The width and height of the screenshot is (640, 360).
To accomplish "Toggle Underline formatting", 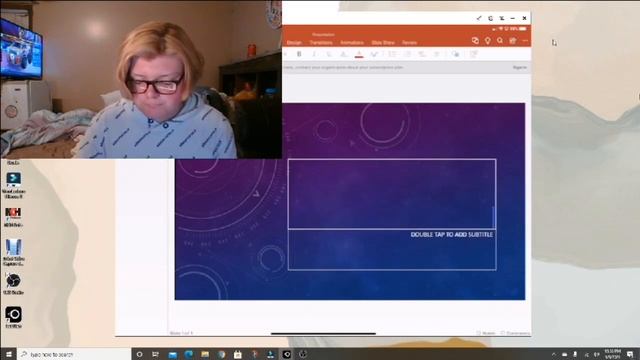I will [x=329, y=54].
